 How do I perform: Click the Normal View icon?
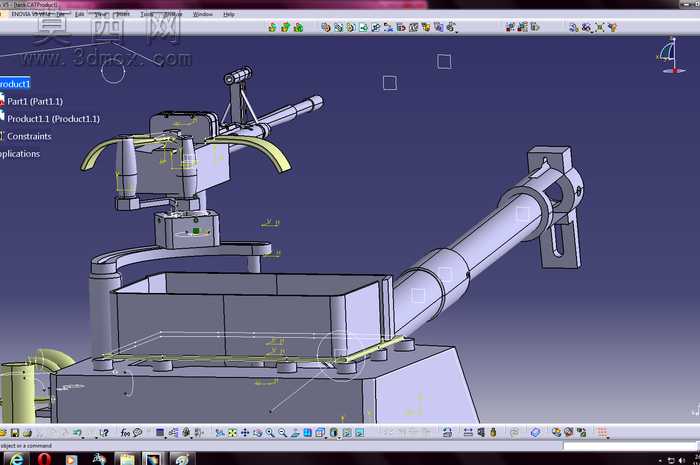click(295, 433)
